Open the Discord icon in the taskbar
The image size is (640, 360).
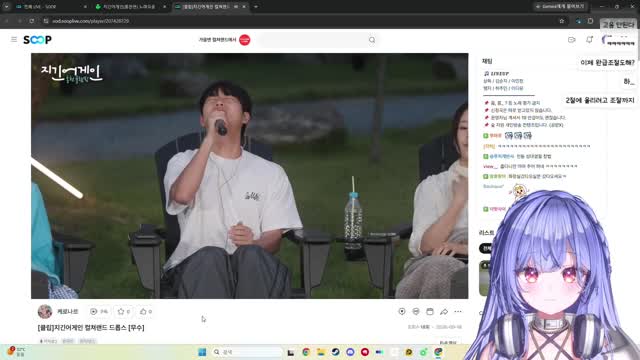(350, 352)
